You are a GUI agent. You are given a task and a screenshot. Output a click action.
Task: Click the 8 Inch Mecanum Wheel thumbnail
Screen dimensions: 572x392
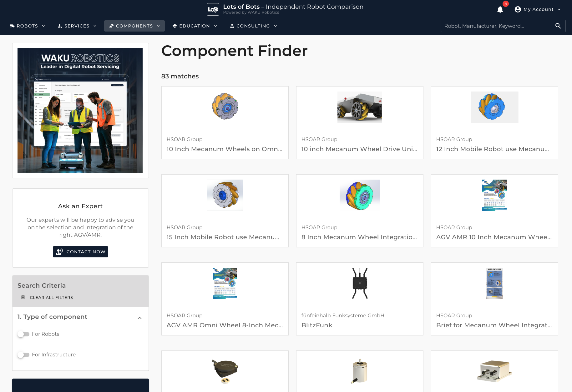[360, 195]
